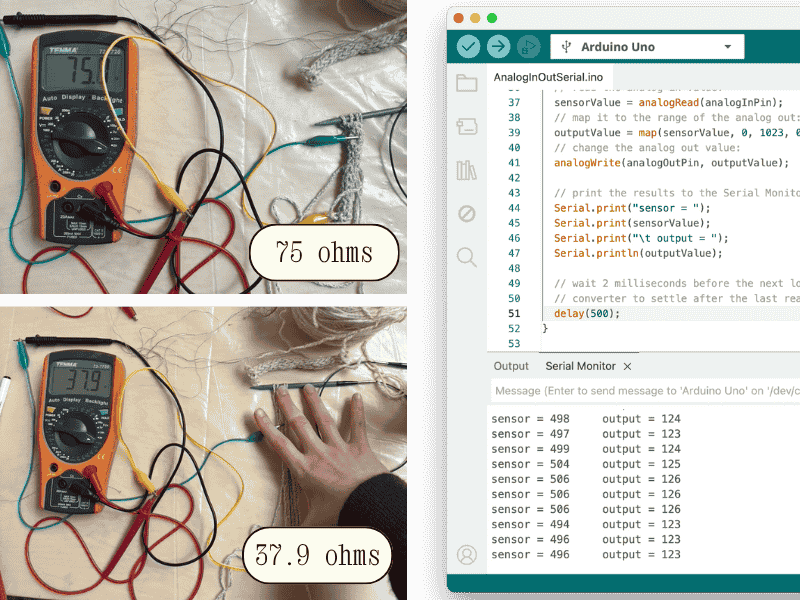Click the user account profile icon
The height and width of the screenshot is (600, 800).
tap(467, 554)
